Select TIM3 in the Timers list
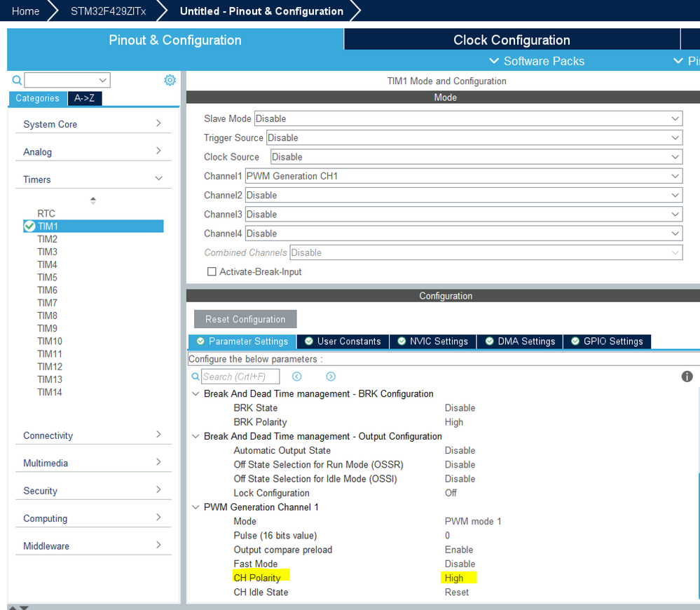Image resolution: width=700 pixels, height=610 pixels. click(48, 252)
